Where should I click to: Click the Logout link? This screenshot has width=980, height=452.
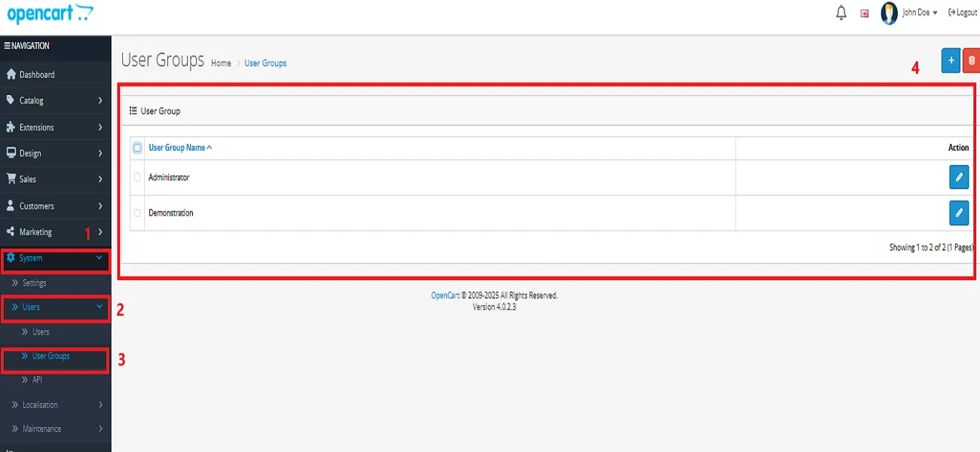(x=963, y=13)
